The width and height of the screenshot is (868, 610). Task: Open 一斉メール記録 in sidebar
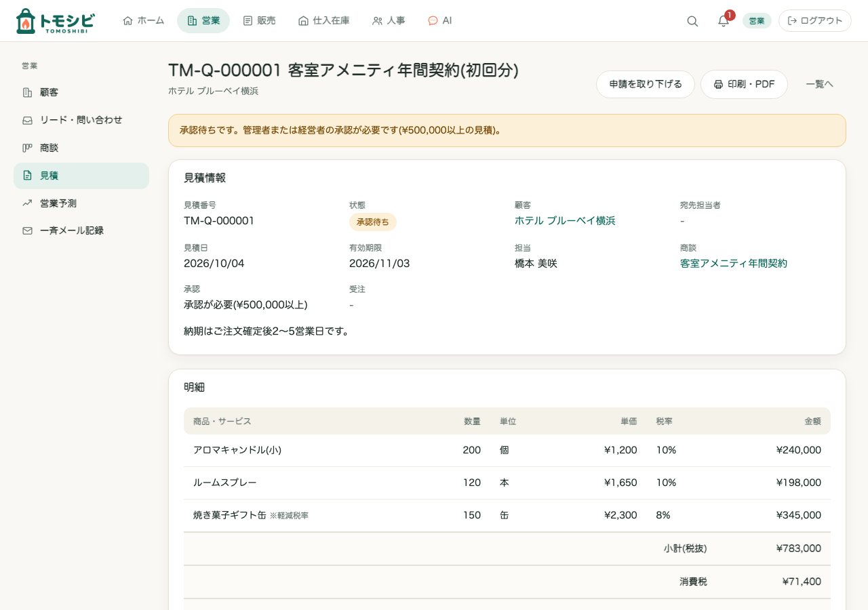(81, 230)
